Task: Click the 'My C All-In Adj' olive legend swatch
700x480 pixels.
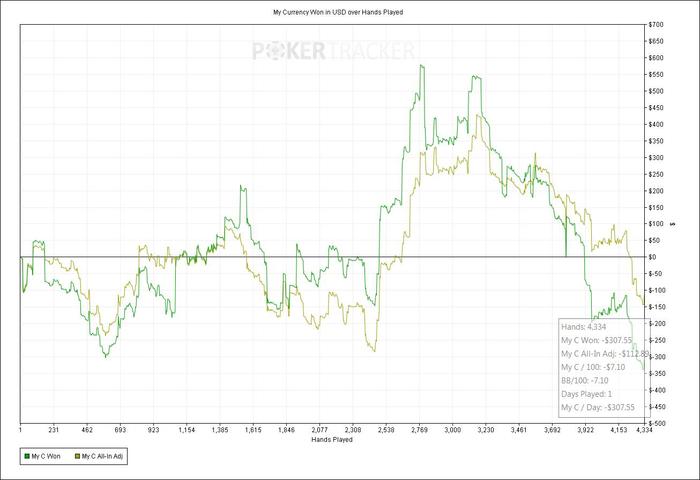Action: pos(77,456)
